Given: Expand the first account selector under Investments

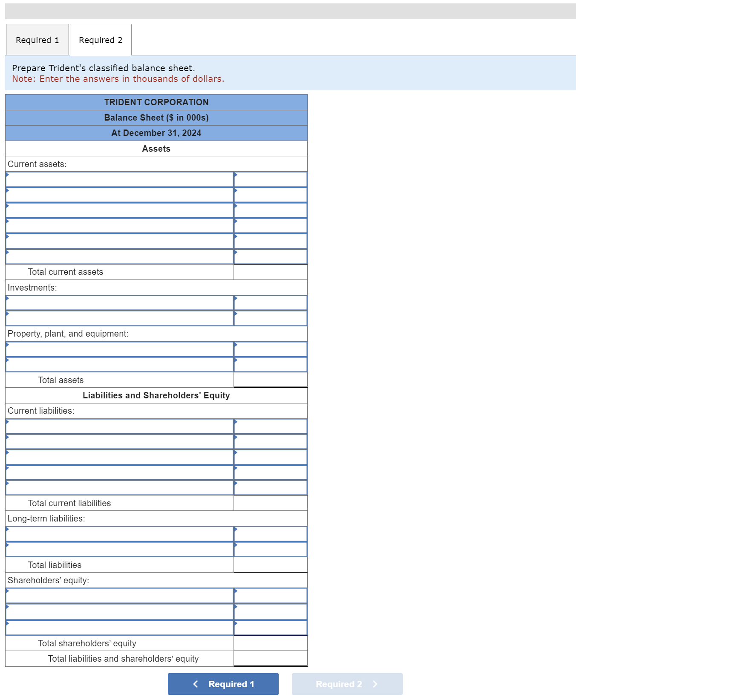Looking at the screenshot, I should click(119, 302).
